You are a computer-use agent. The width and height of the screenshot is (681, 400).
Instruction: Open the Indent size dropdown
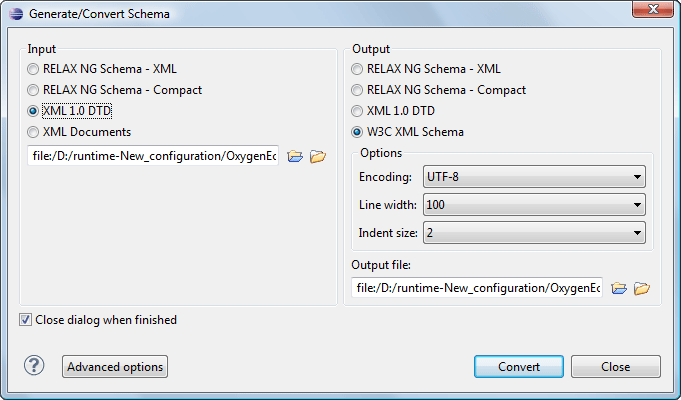[534, 233]
